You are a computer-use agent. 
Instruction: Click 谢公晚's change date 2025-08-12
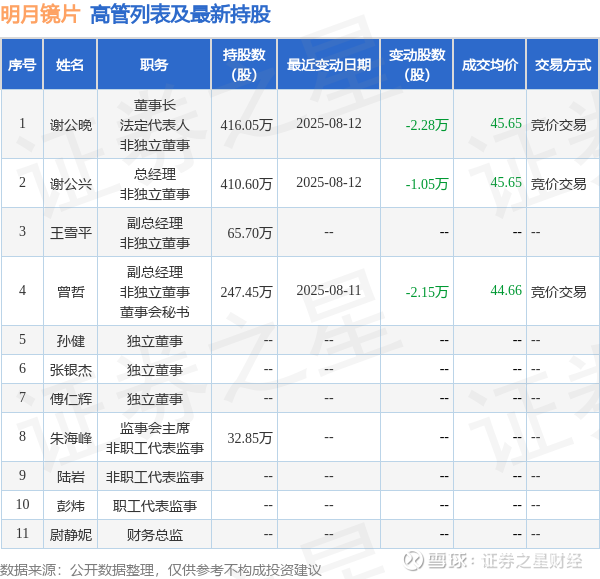tap(329, 123)
